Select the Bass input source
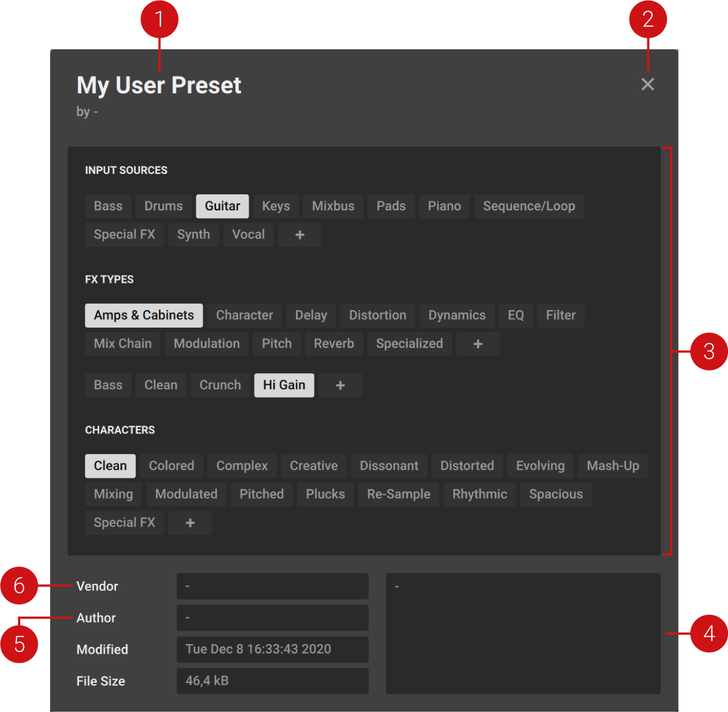The height and width of the screenshot is (712, 728). 108,206
